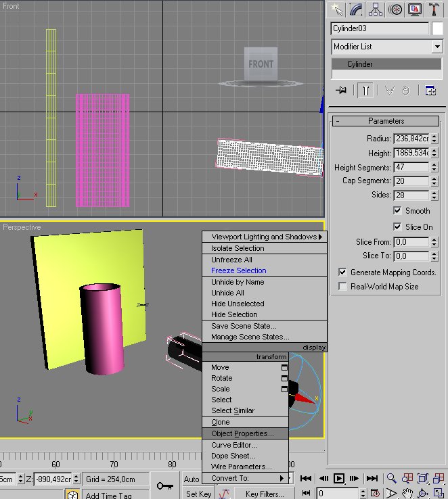448x499 pixels.
Task: Click the box icon beside Add Time Tag
Action: (x=72, y=494)
